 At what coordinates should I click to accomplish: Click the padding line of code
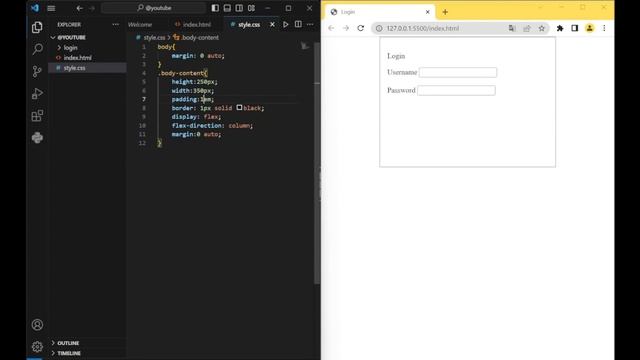[x=192, y=99]
